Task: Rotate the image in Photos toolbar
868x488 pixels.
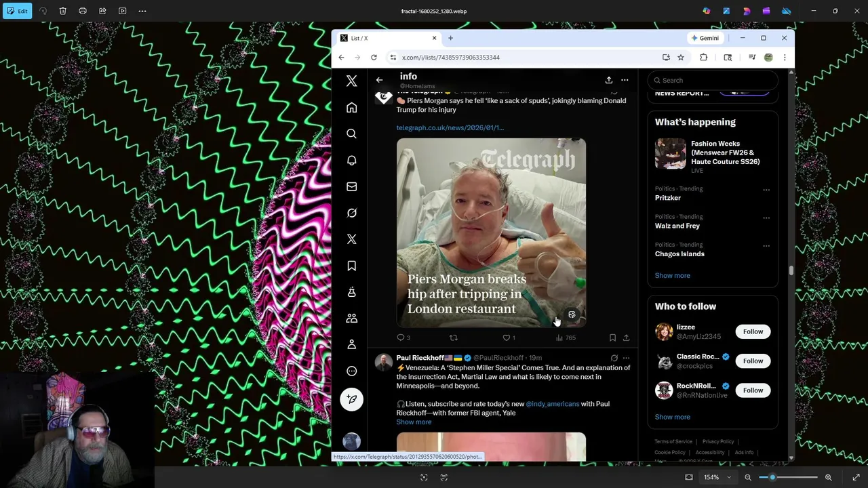Action: pyautogui.click(x=43, y=11)
